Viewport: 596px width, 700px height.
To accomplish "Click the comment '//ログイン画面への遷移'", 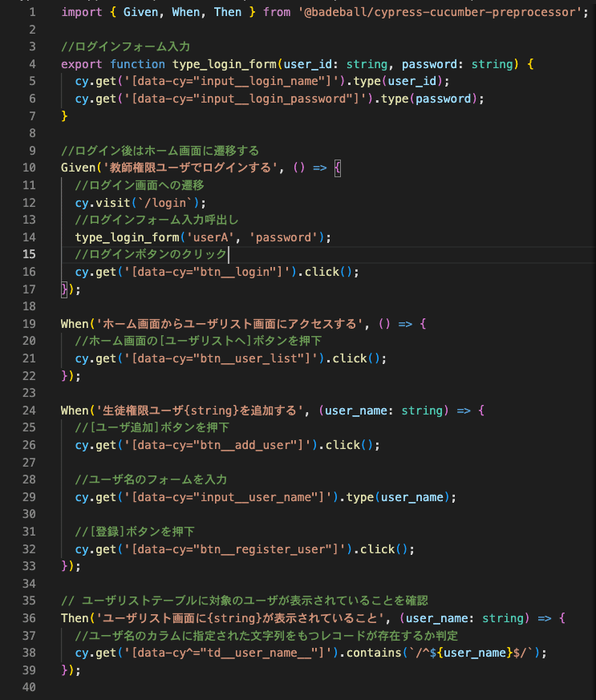I will (x=140, y=185).
